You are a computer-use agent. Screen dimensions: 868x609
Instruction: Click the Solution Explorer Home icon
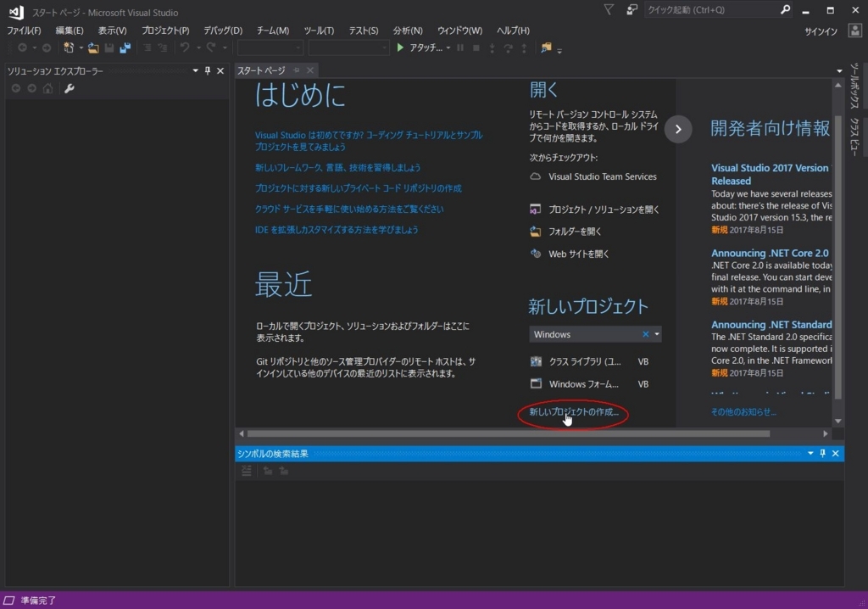pyautogui.click(x=48, y=88)
